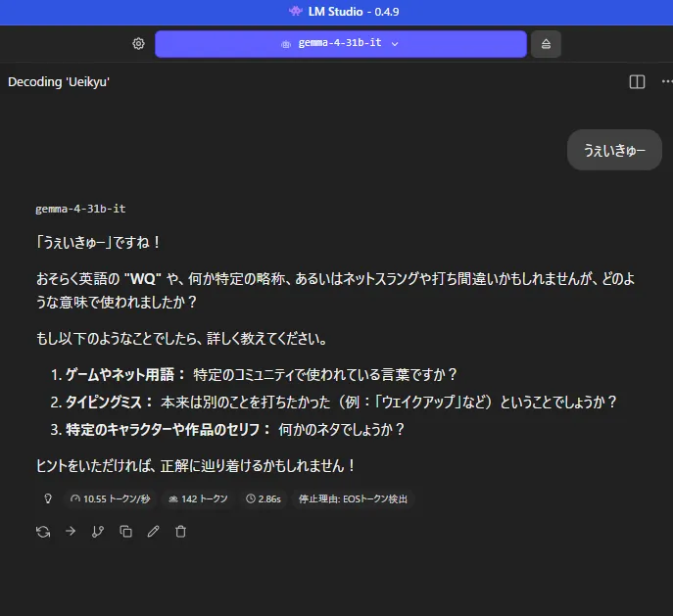The width and height of the screenshot is (673, 616).
Task: Click the gemma-4-31b-it label above response
Action: point(80,209)
